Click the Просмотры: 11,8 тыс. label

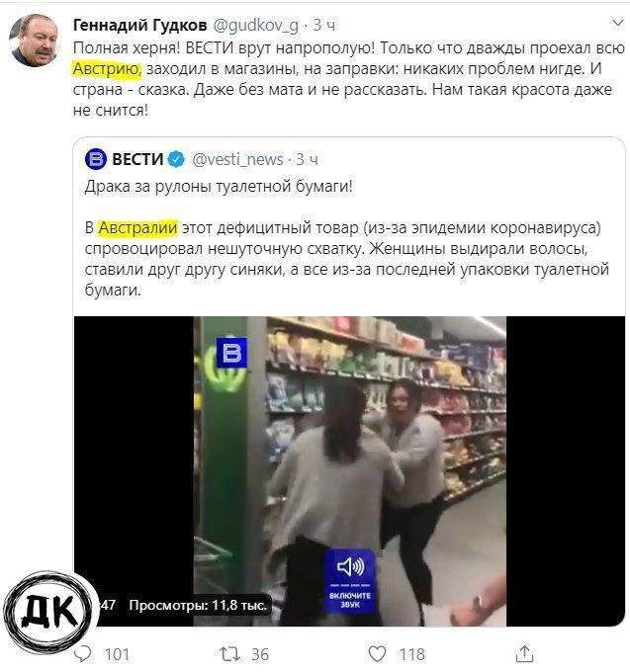198,605
